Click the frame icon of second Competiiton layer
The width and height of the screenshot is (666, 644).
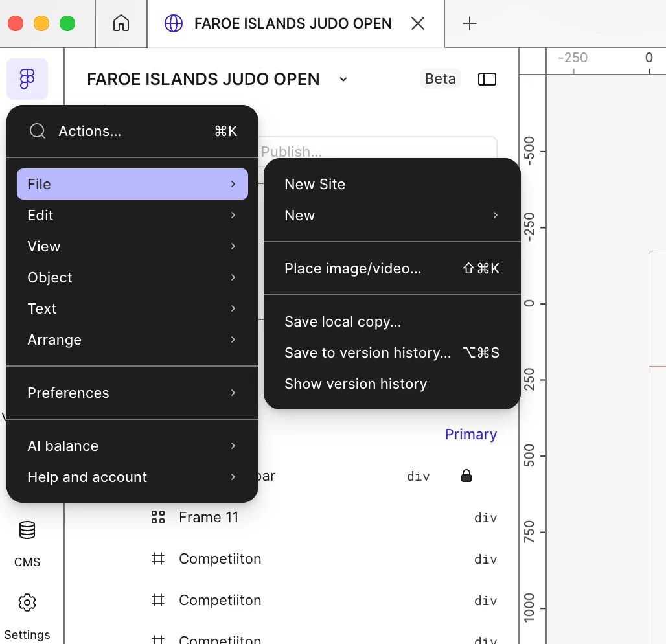pyautogui.click(x=158, y=600)
